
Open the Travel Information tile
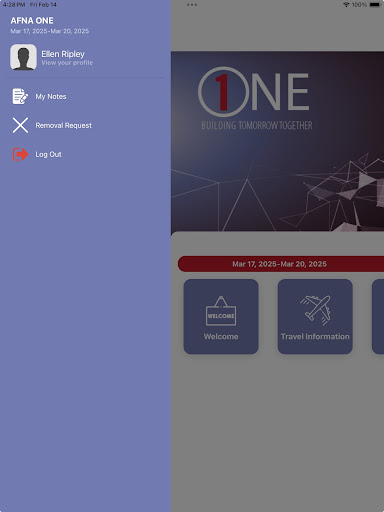click(315, 316)
